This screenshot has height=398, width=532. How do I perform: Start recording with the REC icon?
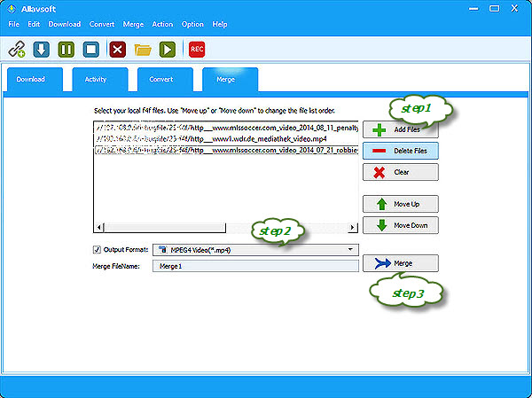pos(197,50)
